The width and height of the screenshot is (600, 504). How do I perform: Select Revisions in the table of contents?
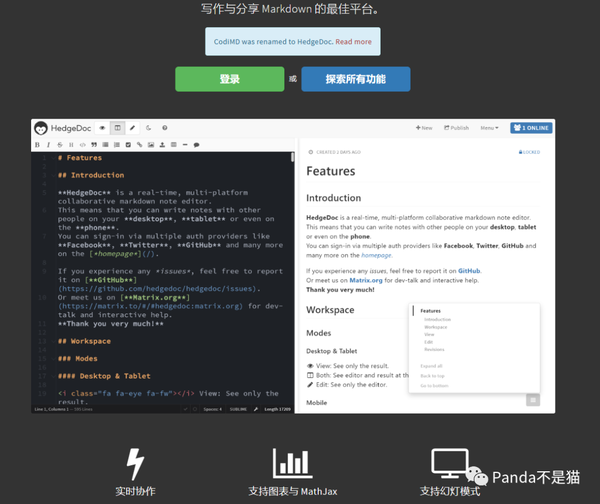434,349
